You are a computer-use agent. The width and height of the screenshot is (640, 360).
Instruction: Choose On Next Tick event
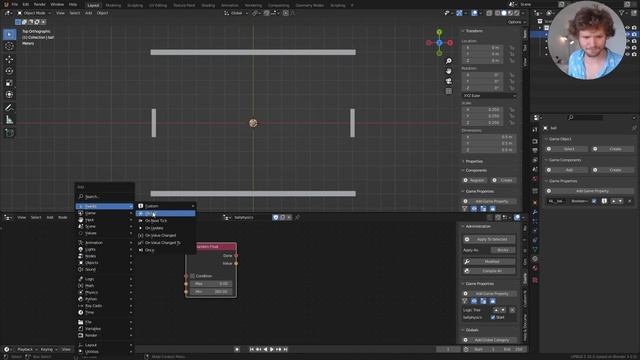coord(166,221)
